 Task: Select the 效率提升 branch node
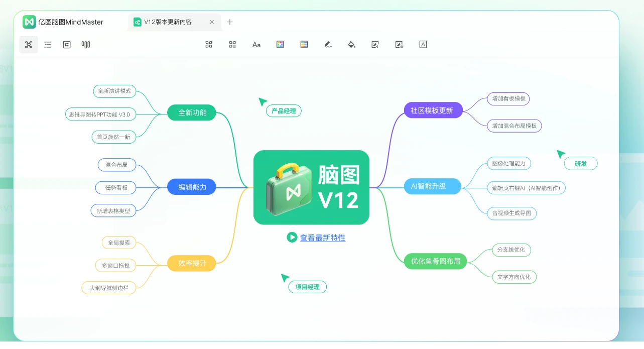pos(192,263)
